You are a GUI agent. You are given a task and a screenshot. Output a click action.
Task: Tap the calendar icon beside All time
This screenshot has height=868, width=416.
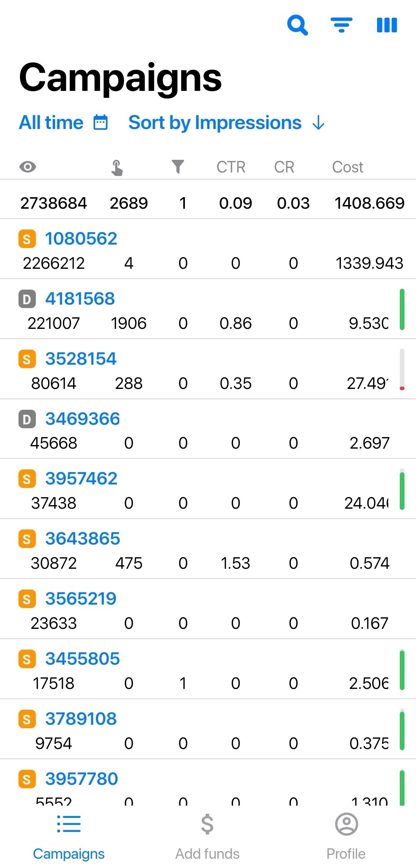point(101,123)
